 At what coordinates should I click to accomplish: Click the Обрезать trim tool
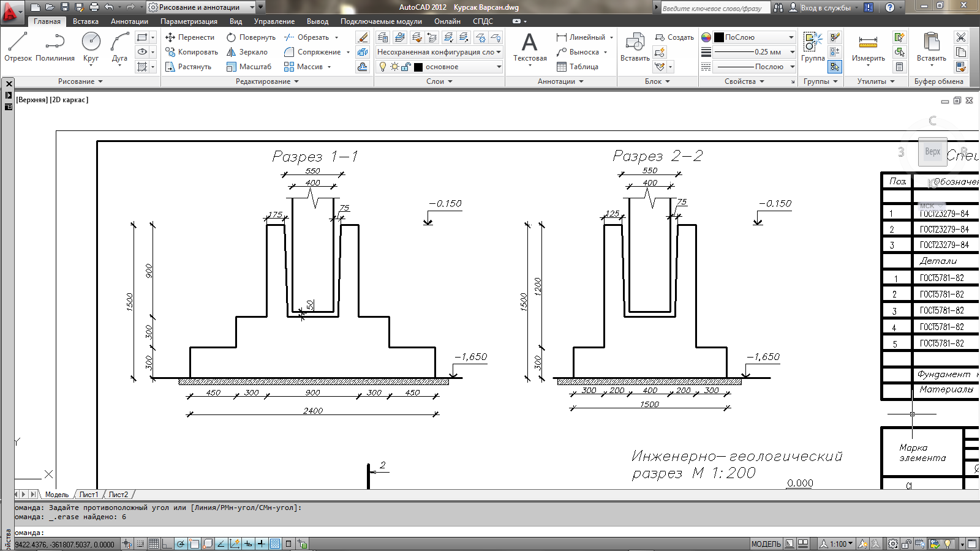click(307, 37)
